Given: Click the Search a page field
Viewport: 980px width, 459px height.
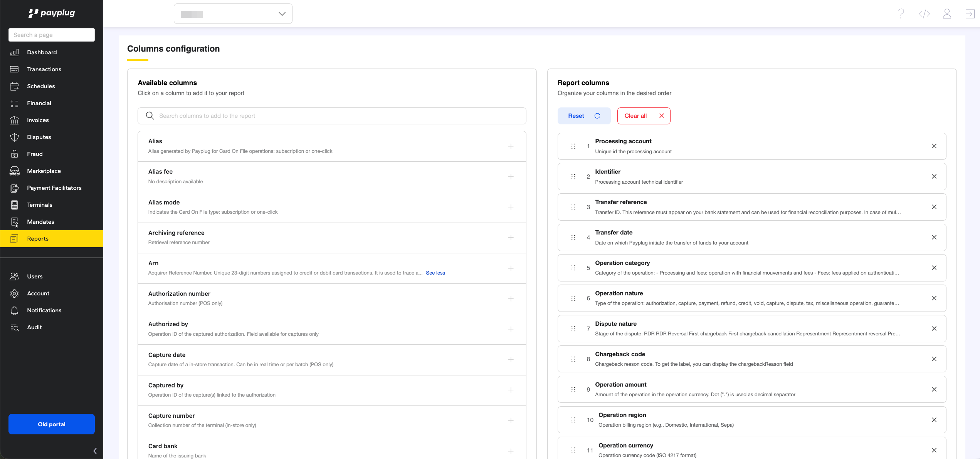Looking at the screenshot, I should (52, 35).
